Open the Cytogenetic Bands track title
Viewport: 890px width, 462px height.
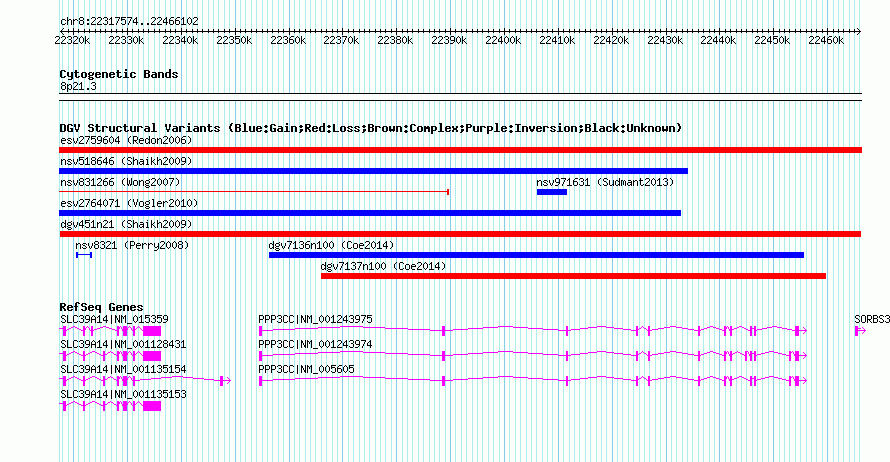pyautogui.click(x=119, y=74)
